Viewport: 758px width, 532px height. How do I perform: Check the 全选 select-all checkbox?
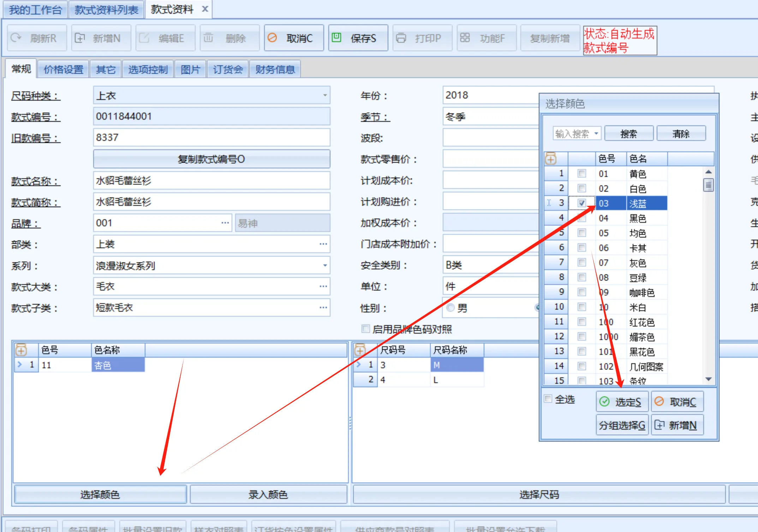(x=548, y=399)
